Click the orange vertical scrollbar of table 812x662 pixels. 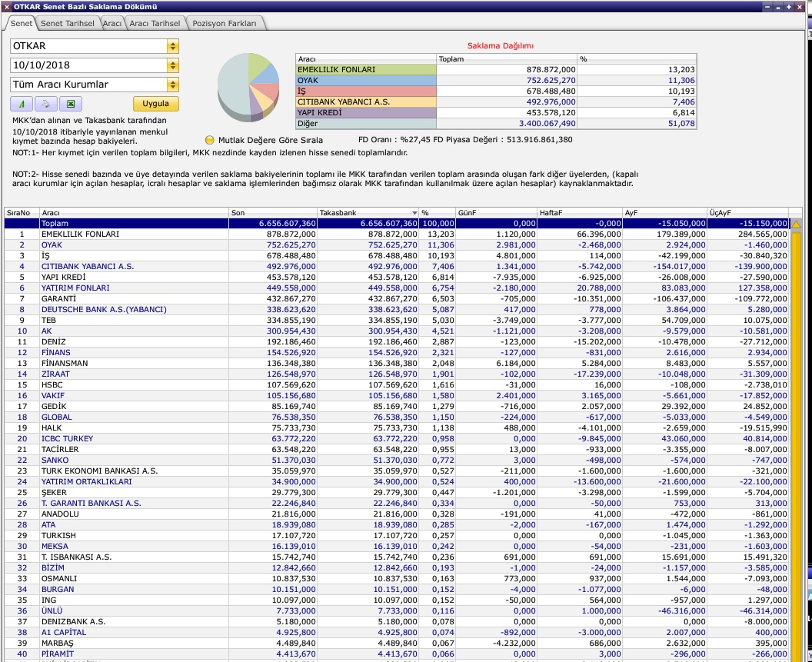point(796,445)
